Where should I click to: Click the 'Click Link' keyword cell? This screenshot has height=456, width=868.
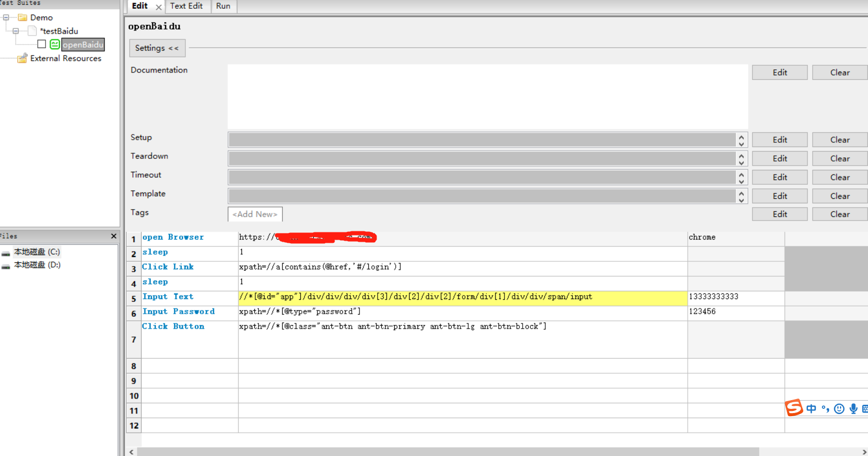[x=190, y=268]
